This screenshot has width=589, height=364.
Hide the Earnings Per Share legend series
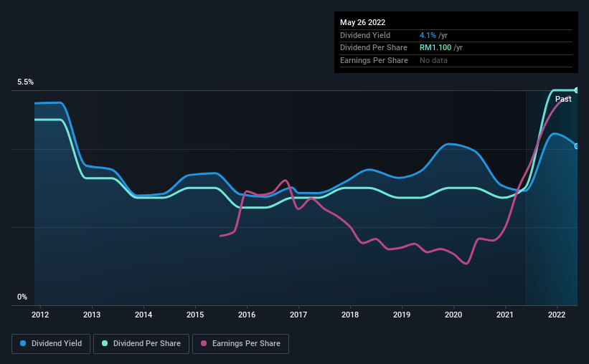(x=241, y=344)
